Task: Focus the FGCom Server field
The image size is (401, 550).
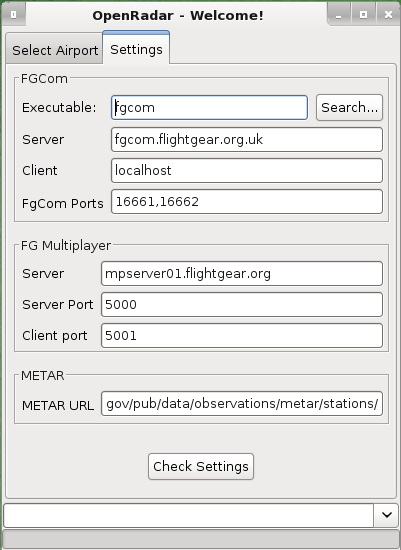Action: point(247,140)
